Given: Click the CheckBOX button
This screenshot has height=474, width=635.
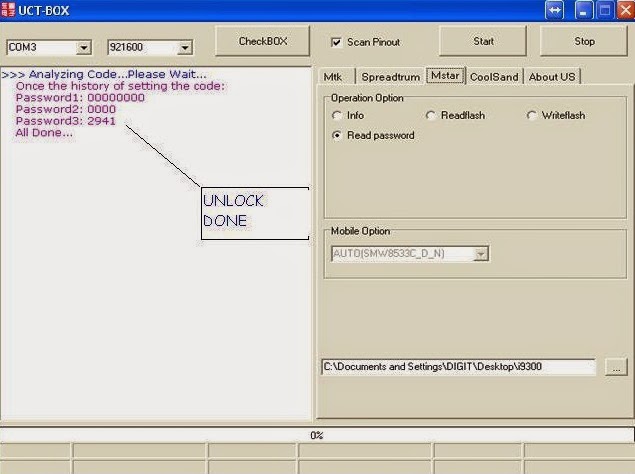Looking at the screenshot, I should tap(263, 41).
